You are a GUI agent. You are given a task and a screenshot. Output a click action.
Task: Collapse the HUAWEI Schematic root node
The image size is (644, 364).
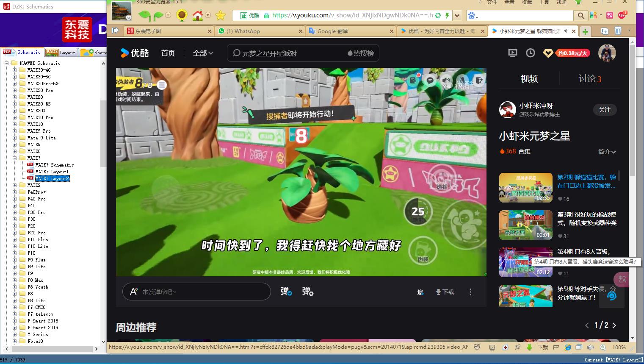click(x=6, y=63)
